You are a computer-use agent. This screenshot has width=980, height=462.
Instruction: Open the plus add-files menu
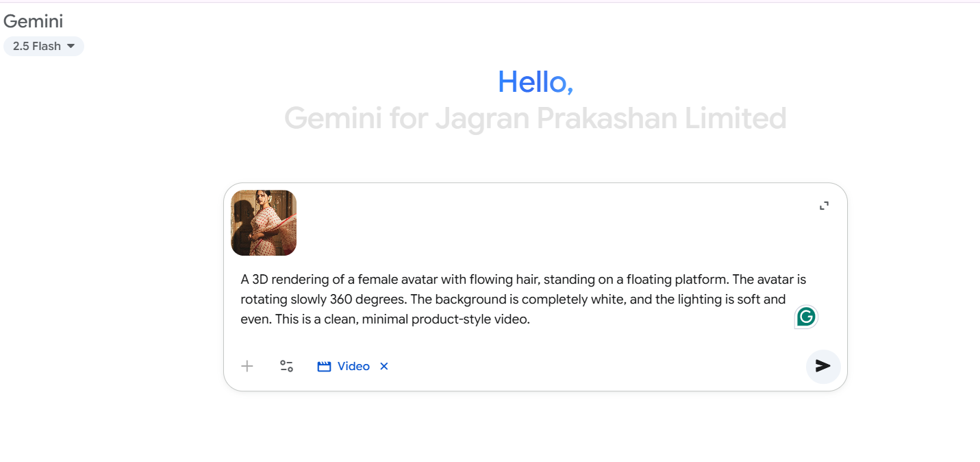(x=247, y=366)
